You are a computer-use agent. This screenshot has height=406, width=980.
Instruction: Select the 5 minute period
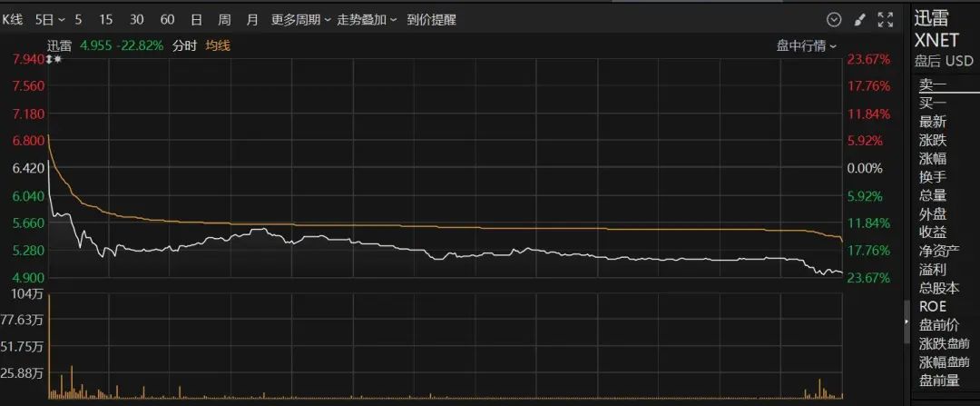coord(78,20)
